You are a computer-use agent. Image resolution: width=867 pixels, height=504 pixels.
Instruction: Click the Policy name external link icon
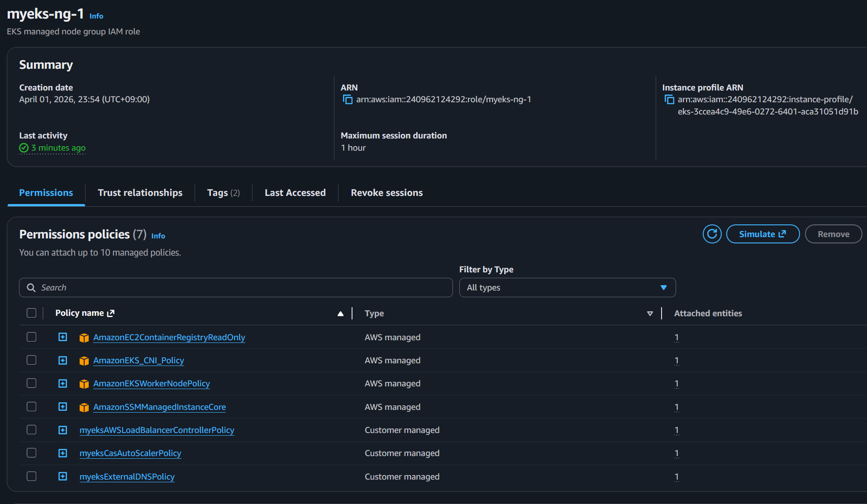(111, 313)
